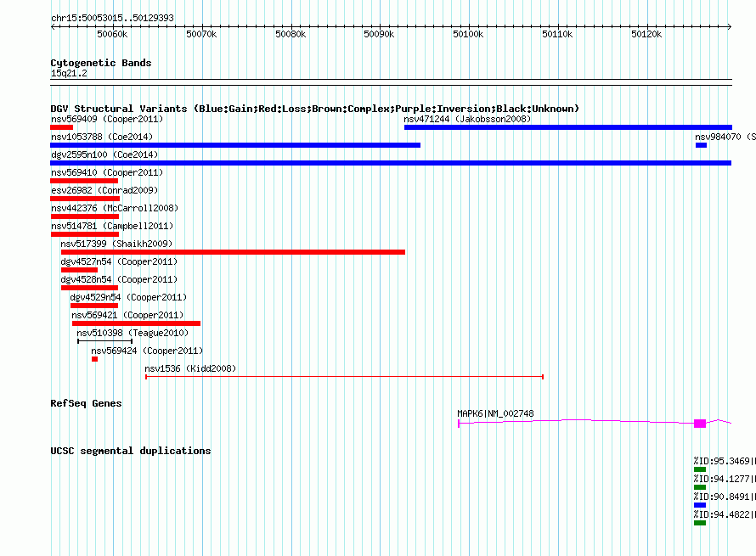Click the 50120k ruler tick label
Image resolution: width=756 pixels, height=556 pixels.
[x=646, y=34]
